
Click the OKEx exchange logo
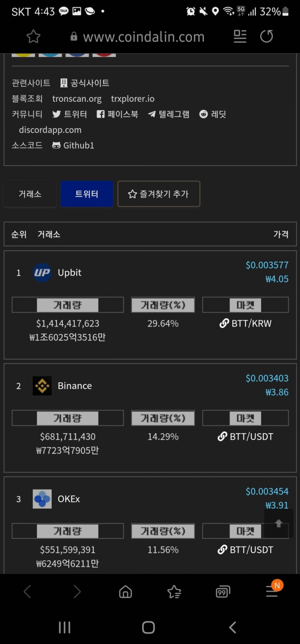[42, 499]
